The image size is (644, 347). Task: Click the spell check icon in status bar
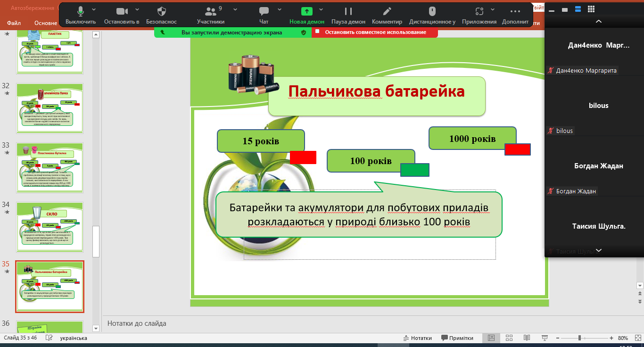click(x=49, y=338)
